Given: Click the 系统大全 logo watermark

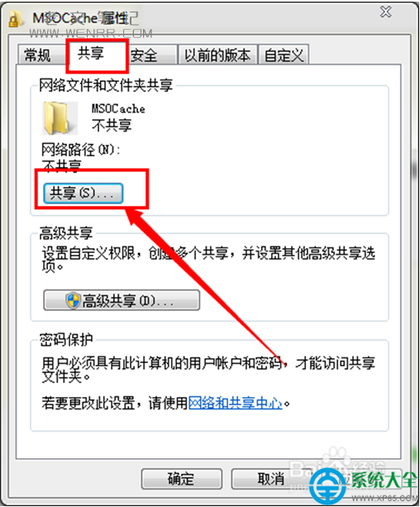Looking at the screenshot, I should pos(364,485).
